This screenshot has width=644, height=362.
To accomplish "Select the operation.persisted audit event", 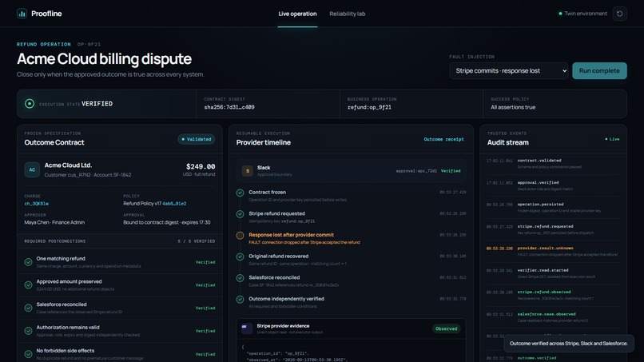I will coord(553,207).
